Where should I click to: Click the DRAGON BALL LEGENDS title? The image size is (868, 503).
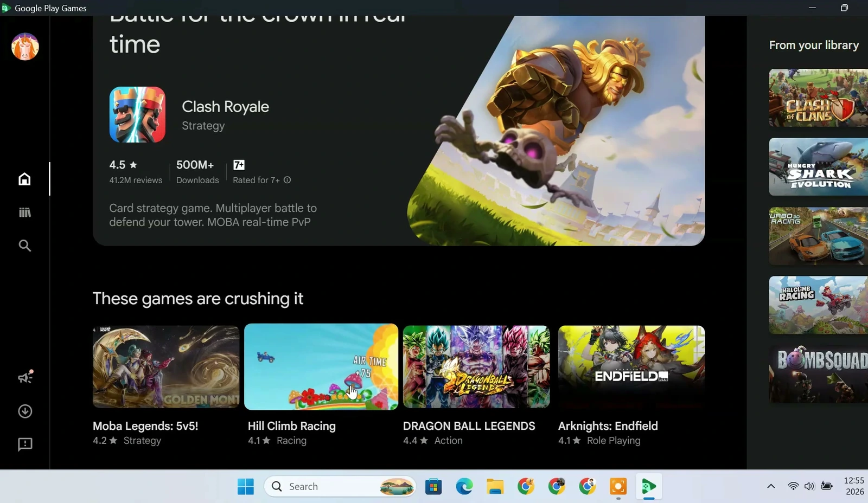pyautogui.click(x=469, y=426)
